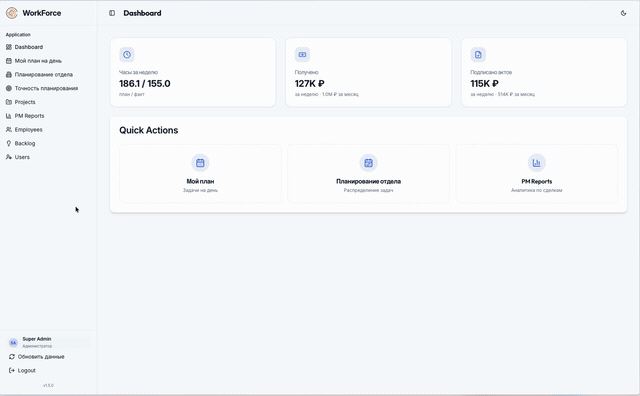Click the user icon beside Users
The image size is (640, 396).
(x=9, y=157)
